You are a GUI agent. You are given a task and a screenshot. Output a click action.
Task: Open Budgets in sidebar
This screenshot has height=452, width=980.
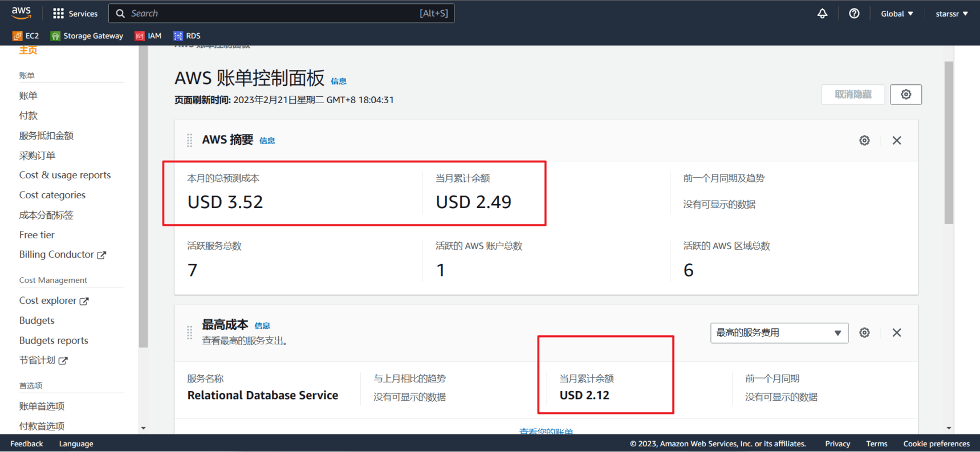pyautogui.click(x=36, y=320)
